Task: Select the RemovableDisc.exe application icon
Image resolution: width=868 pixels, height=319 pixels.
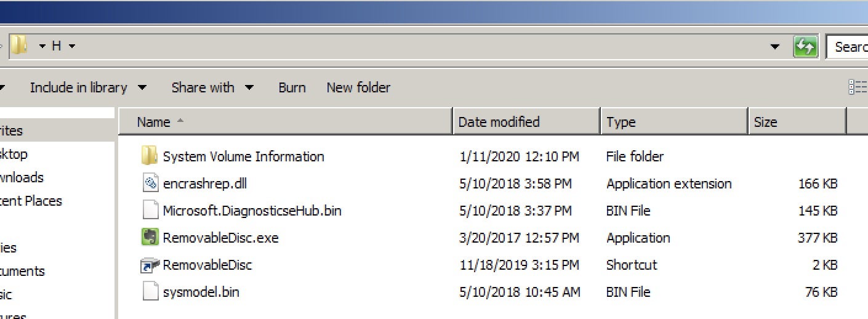Action: click(x=150, y=238)
